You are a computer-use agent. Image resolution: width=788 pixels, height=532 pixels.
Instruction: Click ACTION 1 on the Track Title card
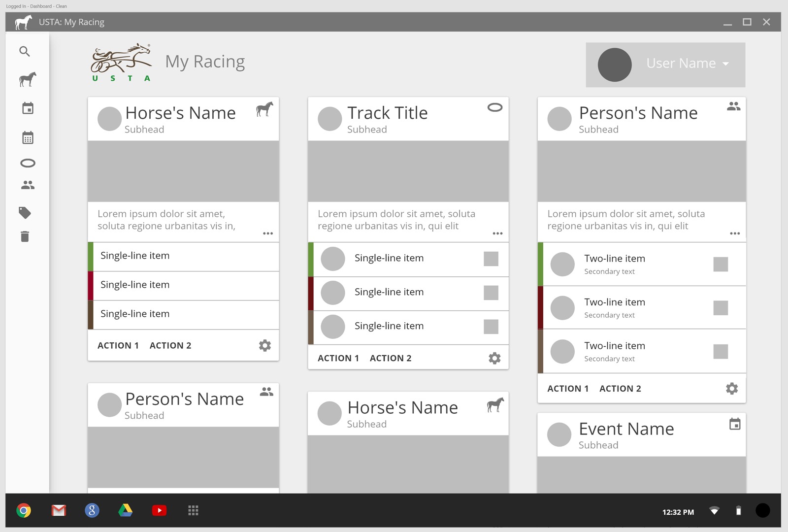tap(338, 358)
